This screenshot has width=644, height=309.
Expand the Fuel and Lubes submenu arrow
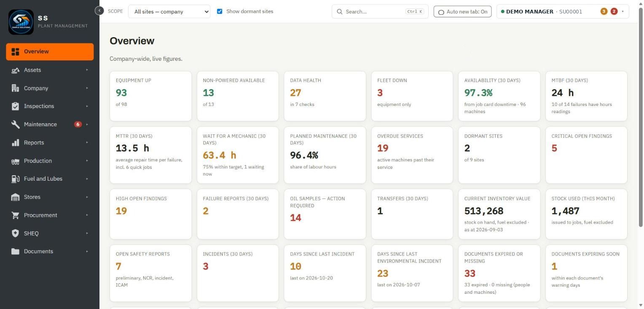coord(87,179)
